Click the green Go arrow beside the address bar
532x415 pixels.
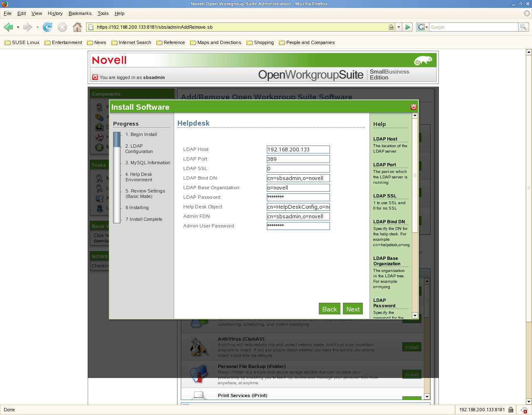pyautogui.click(x=408, y=27)
